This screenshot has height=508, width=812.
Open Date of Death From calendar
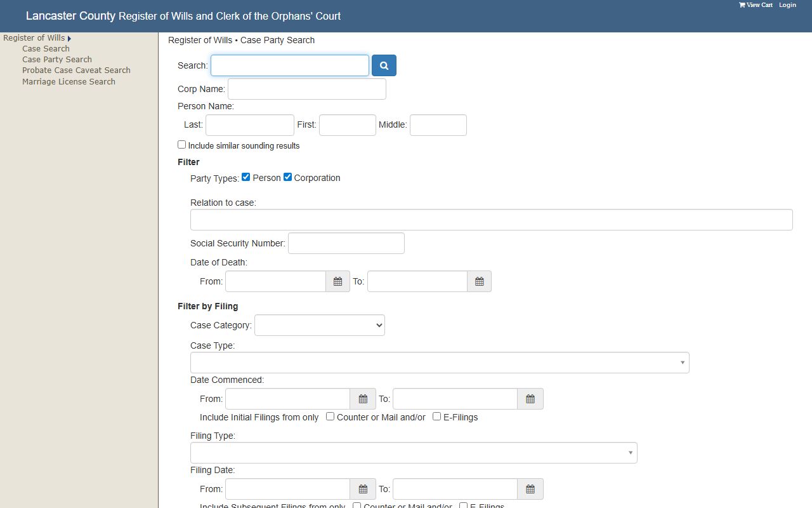[337, 281]
